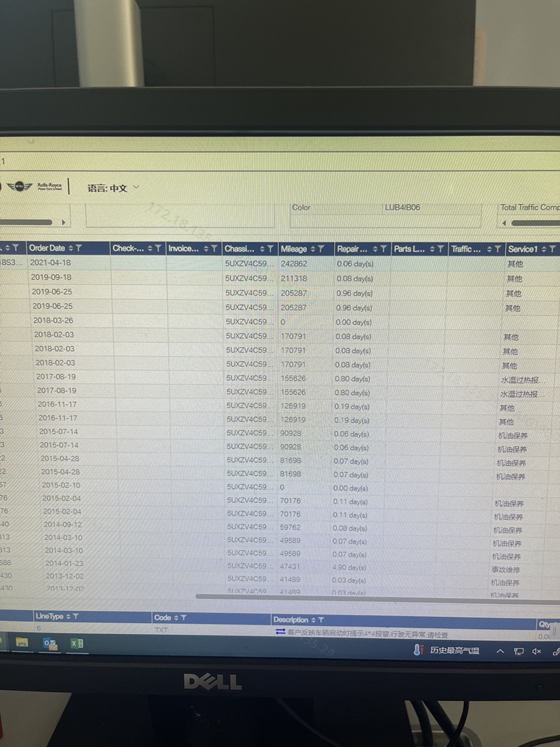Click the TXT code cell

click(x=162, y=630)
